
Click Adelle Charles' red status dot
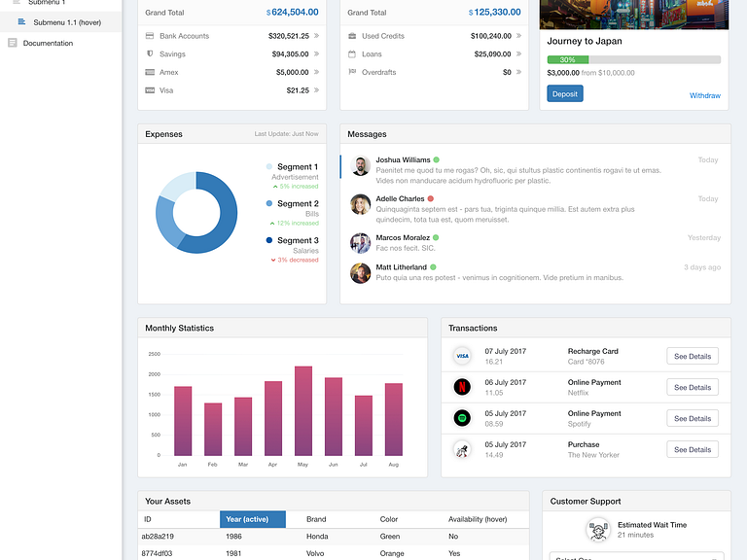430,198
